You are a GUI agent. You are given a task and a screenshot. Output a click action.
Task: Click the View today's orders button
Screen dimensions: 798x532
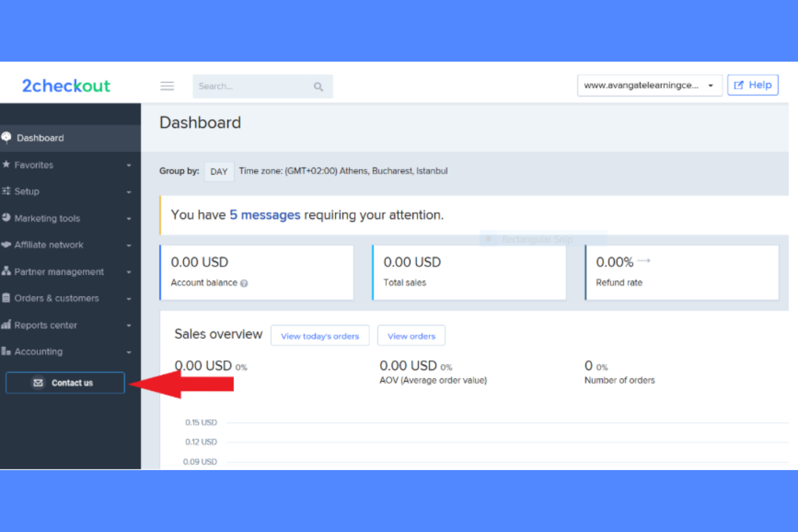coord(320,335)
